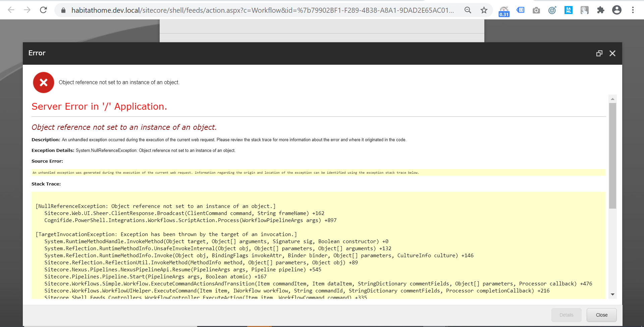Click the address bar URL field
644x327 pixels.
(x=235, y=10)
